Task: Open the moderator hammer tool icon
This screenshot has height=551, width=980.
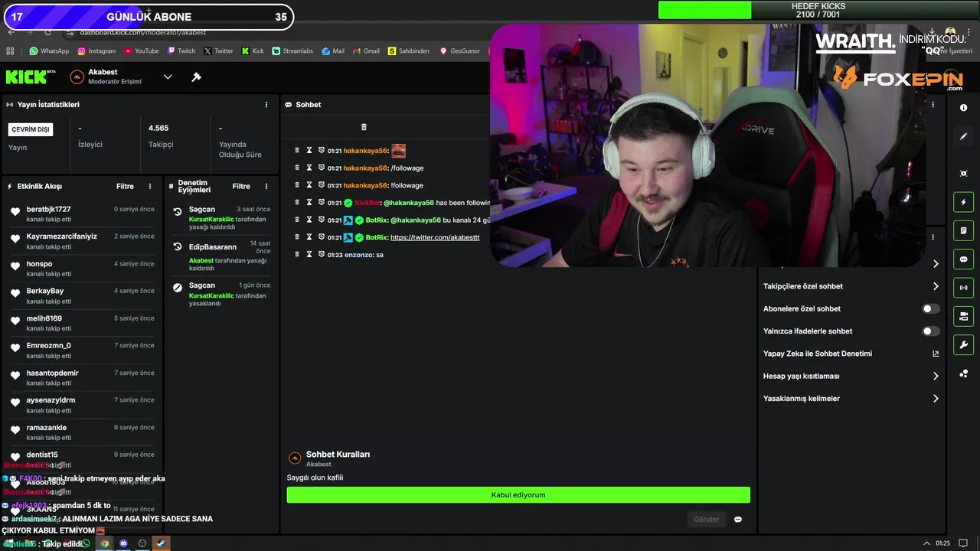Action: (x=196, y=77)
